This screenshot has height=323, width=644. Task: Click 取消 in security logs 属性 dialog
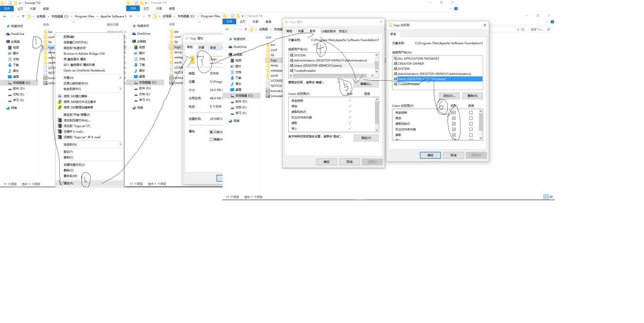350,162
